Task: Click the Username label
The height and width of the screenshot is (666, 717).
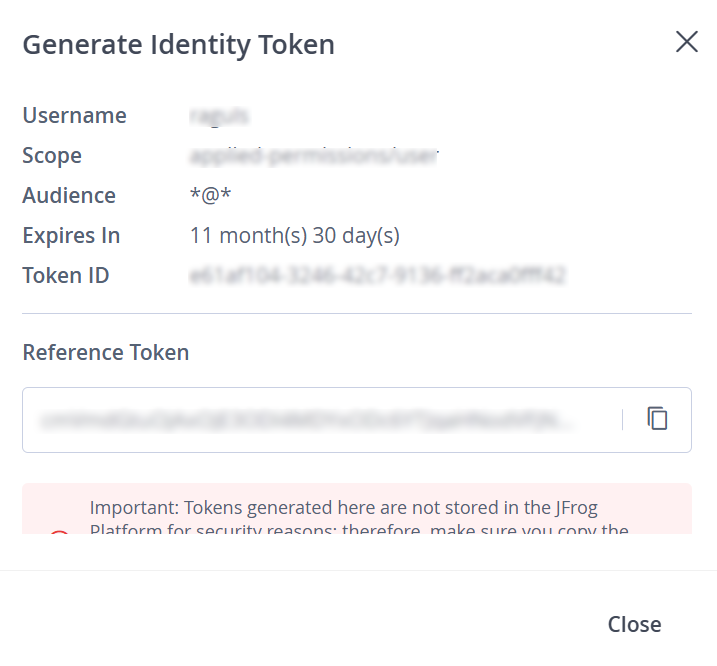Action: click(74, 116)
